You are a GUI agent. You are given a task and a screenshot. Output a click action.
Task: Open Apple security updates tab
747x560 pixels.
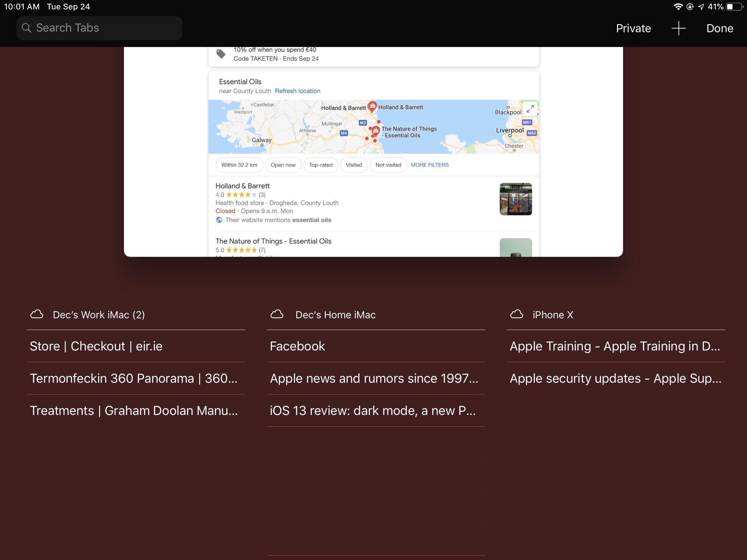point(616,378)
